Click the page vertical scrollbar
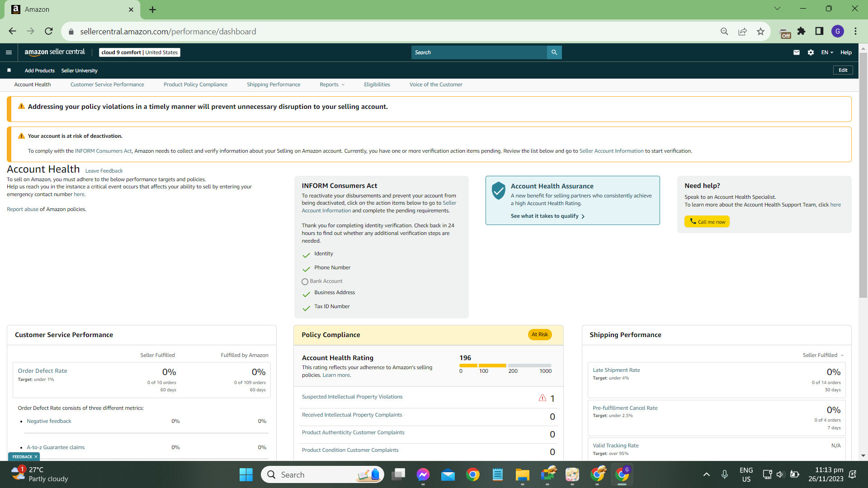868x488 pixels. 863,176
